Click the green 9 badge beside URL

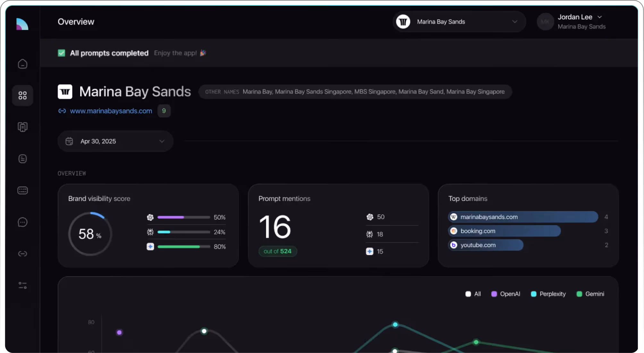point(164,111)
